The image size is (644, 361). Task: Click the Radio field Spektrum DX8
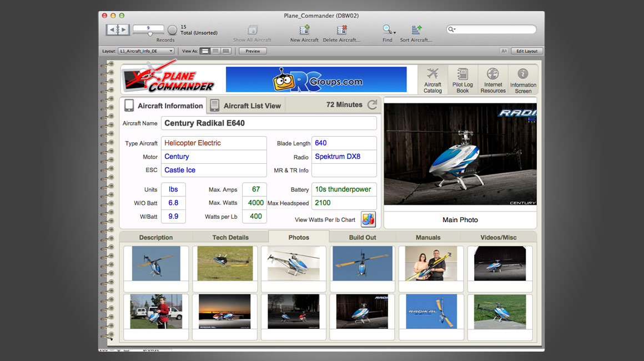344,157
